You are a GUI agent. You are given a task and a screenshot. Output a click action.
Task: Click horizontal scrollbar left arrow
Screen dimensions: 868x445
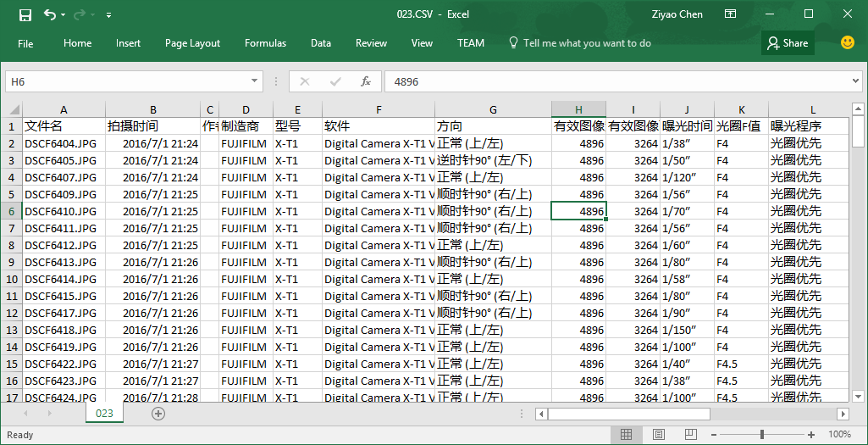click(x=542, y=414)
